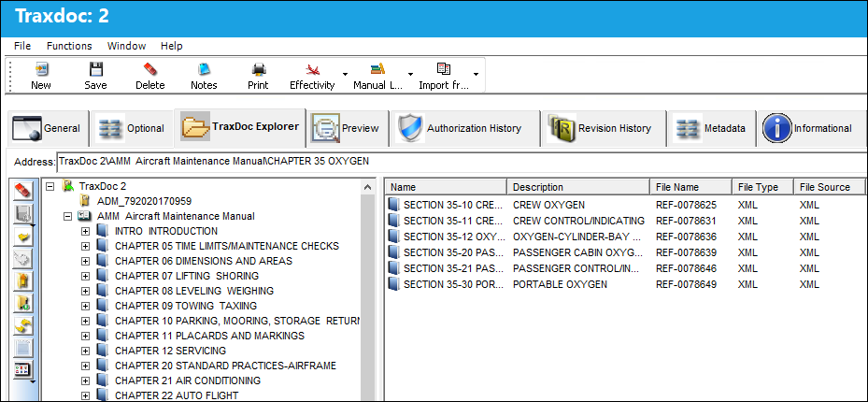Viewport: 868px width, 402px height.
Task: Sort by the Name column header
Action: click(447, 187)
